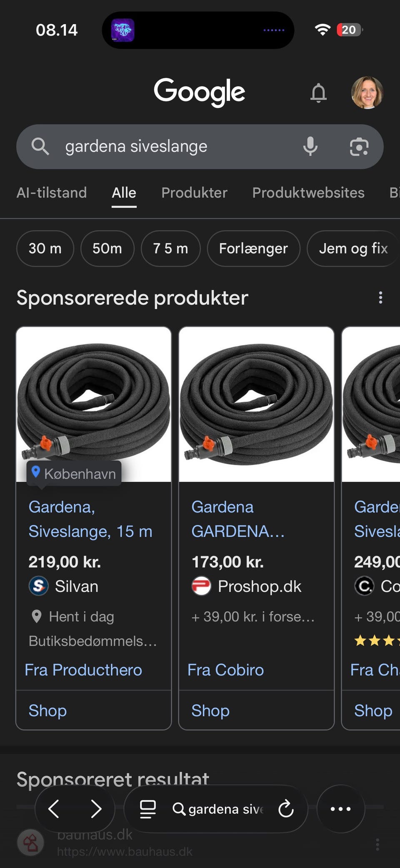Open the notifications bell

[318, 93]
